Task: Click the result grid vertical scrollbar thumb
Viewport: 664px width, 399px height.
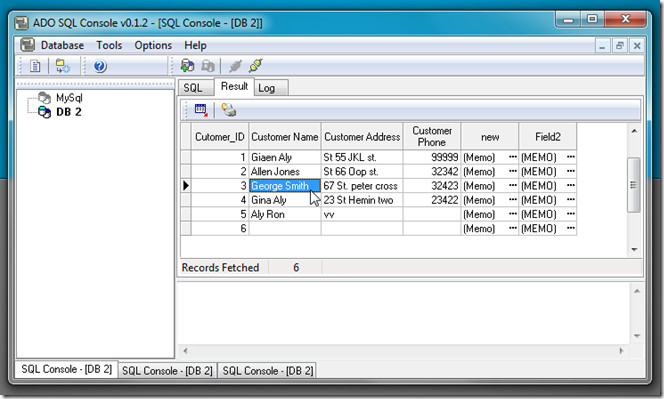Action: pos(634,185)
